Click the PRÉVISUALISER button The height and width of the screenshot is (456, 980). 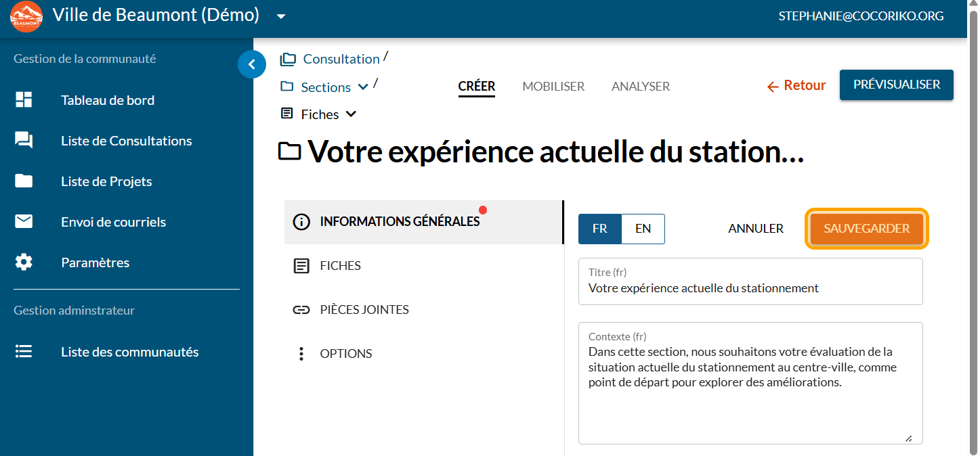coord(896,85)
